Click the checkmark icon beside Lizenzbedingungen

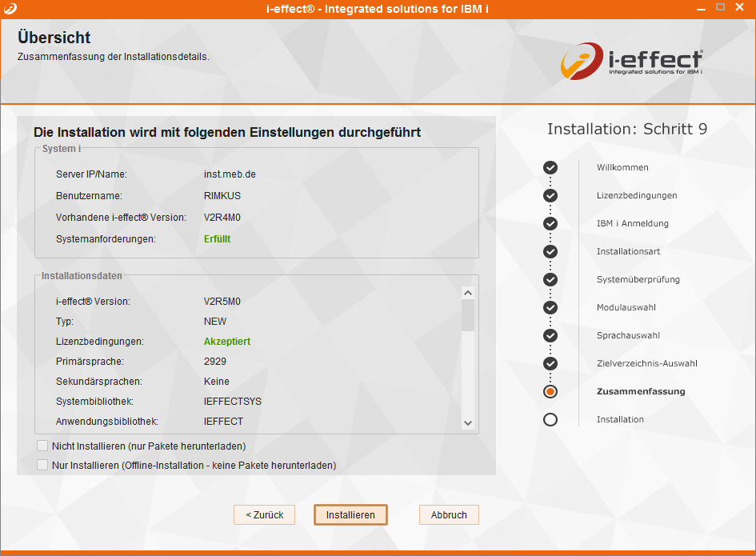550,195
